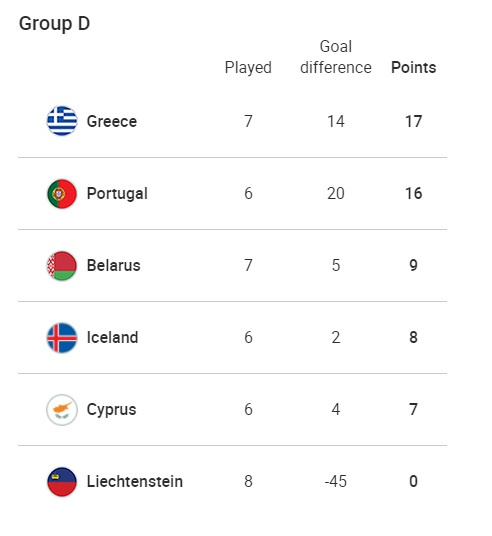
Task: Click the Greece flag icon
Action: (x=62, y=121)
